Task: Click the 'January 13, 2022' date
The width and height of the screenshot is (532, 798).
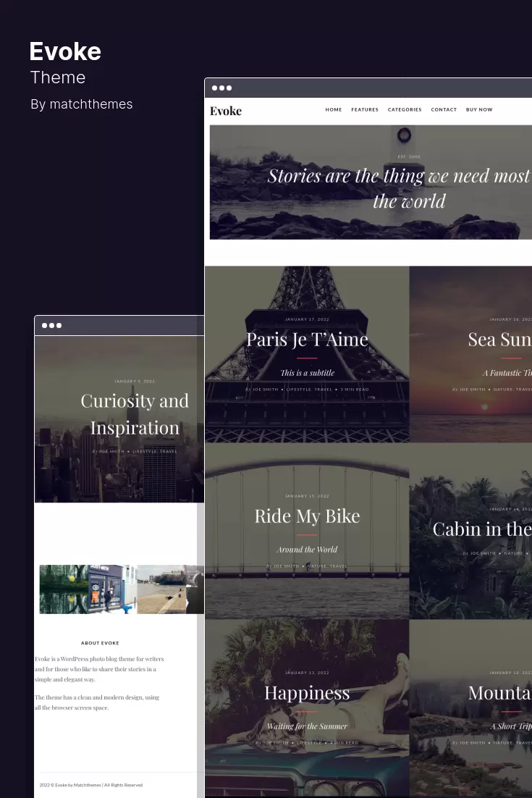Action: click(x=307, y=673)
